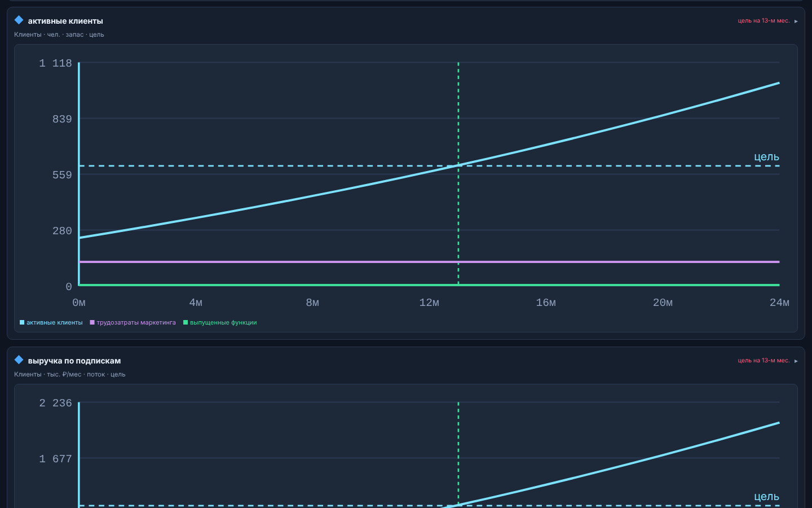The height and width of the screenshot is (508, 812).
Task: Toggle активные клиенты legend entry
Action: (x=51, y=323)
